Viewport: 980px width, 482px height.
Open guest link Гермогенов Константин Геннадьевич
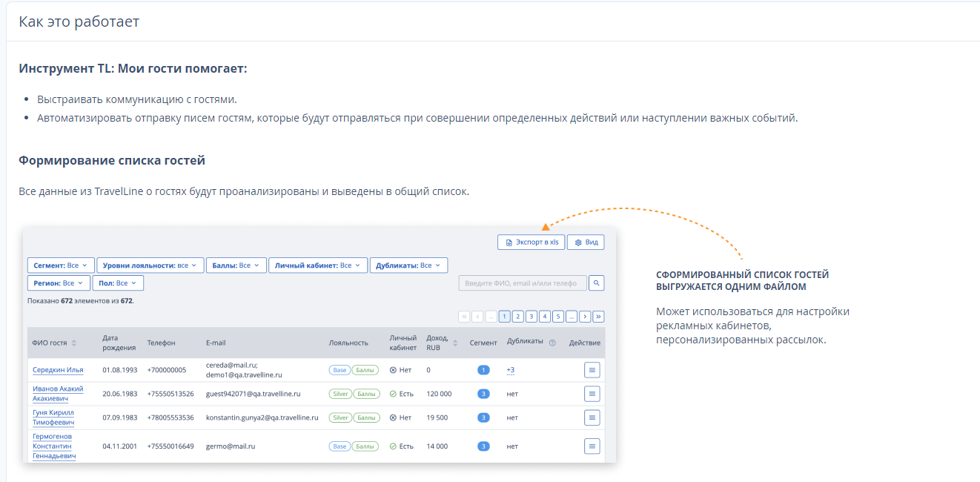click(54, 446)
